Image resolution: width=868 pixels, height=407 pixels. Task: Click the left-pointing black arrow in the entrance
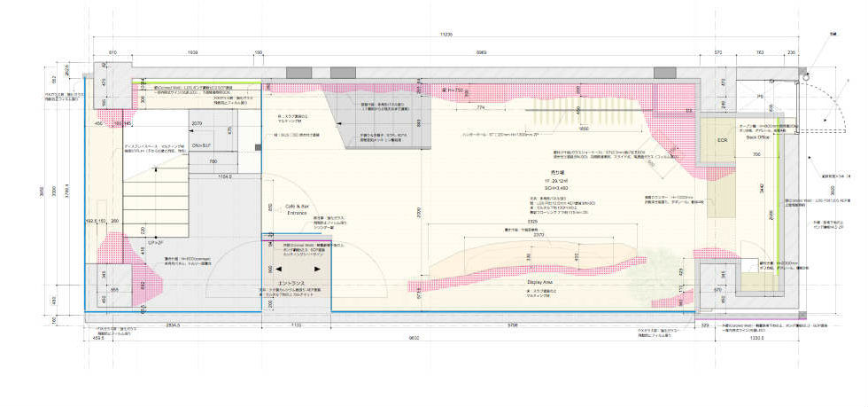tap(279, 269)
